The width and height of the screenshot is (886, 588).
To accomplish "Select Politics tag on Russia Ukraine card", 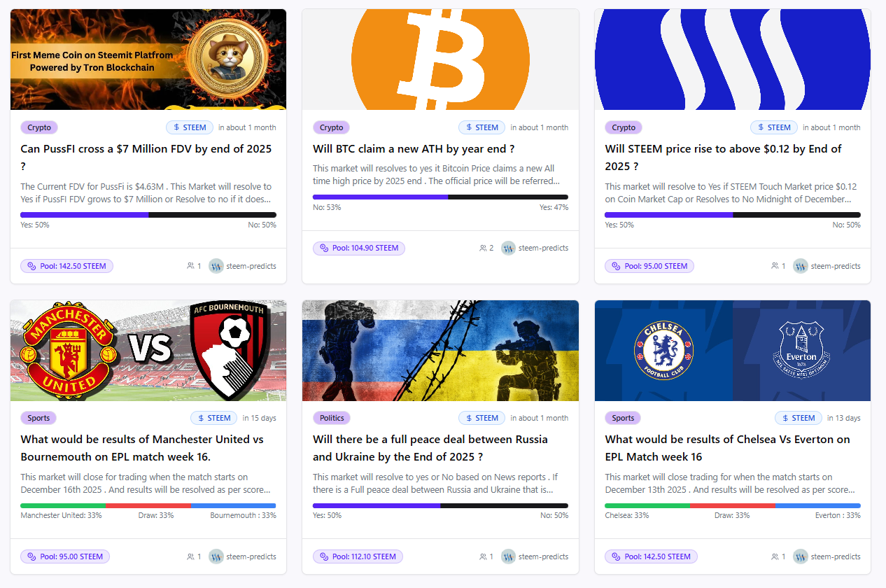I will click(332, 418).
